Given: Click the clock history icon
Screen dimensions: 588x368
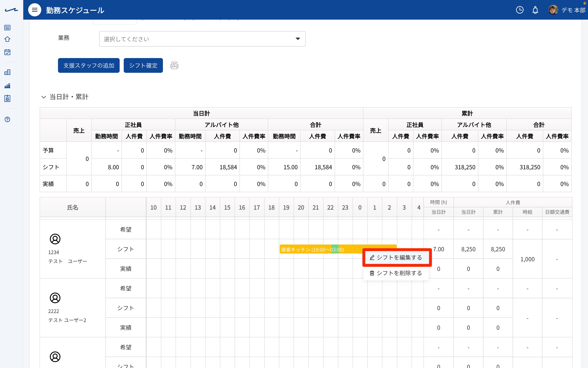Looking at the screenshot, I should pos(519,10).
